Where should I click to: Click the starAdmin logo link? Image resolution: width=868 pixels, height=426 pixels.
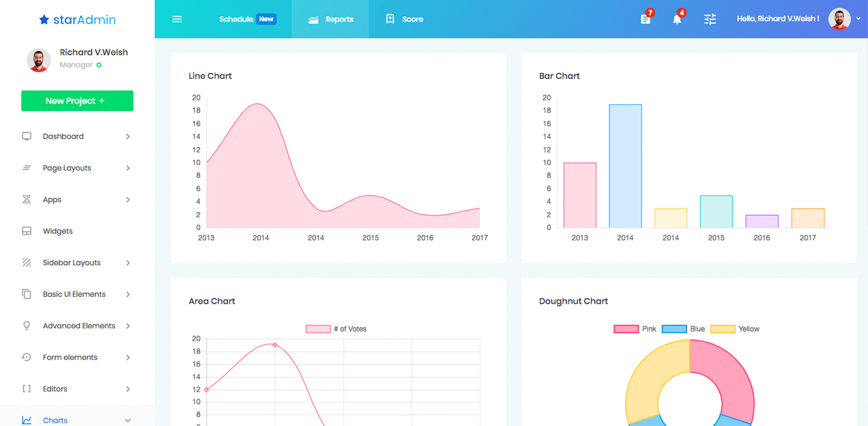tap(77, 20)
